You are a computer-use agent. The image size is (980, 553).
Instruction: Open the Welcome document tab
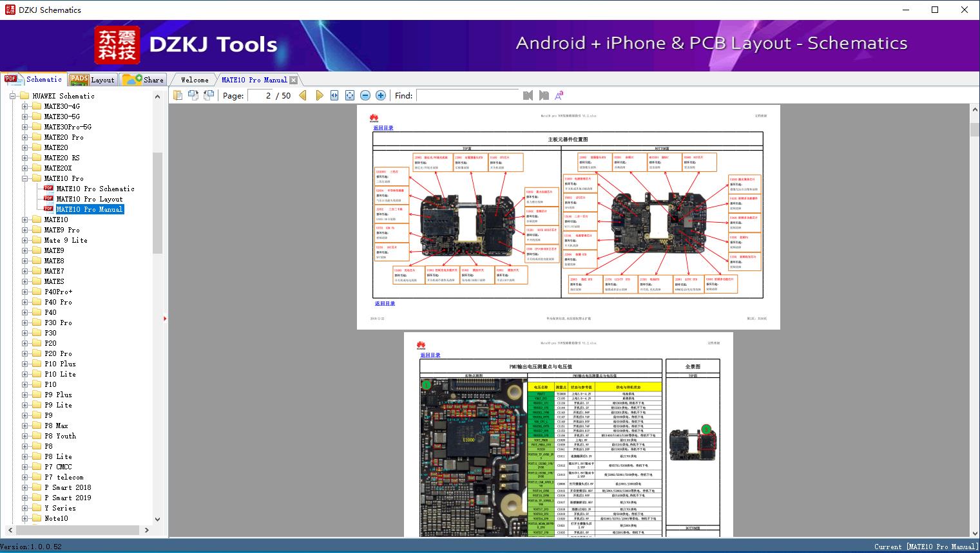(194, 80)
